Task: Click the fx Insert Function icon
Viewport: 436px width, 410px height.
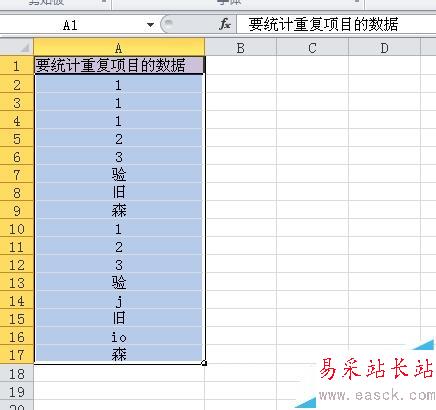Action: click(225, 24)
